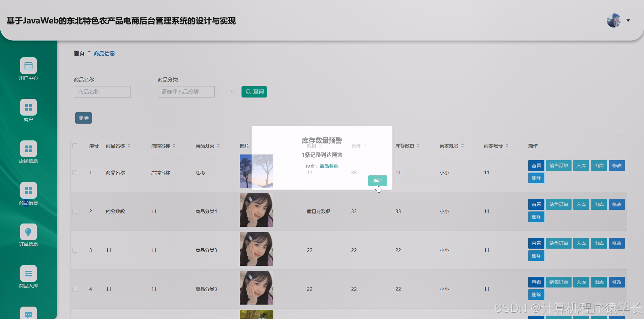Image resolution: width=644 pixels, height=319 pixels.
Task: Click 删除 for row 1
Action: 536,178
